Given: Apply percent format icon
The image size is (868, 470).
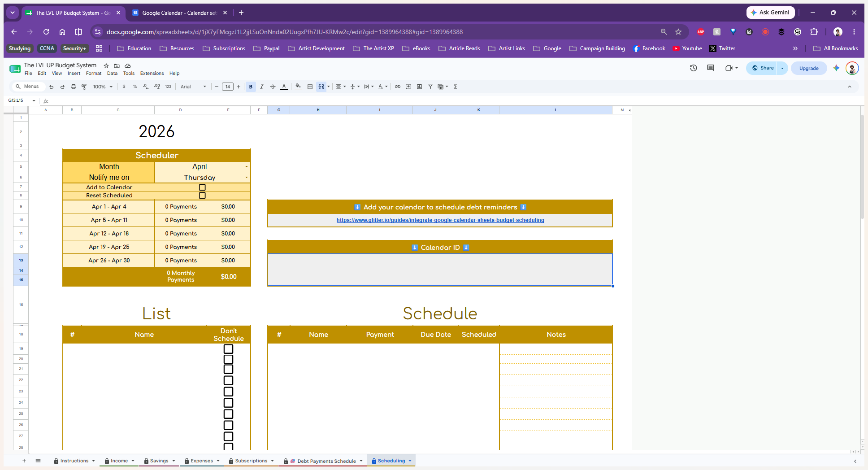Looking at the screenshot, I should pos(135,87).
